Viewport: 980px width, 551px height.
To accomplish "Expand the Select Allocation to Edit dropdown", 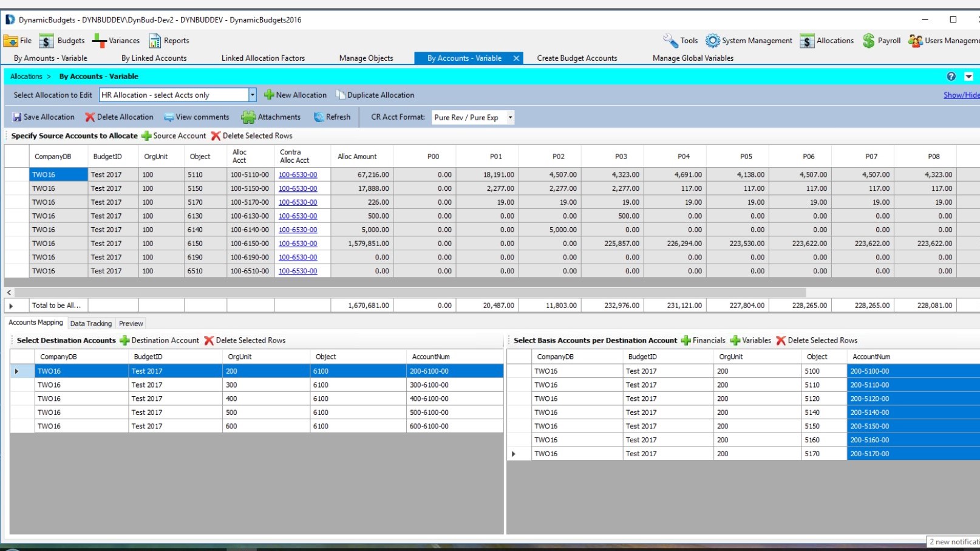I will [x=252, y=95].
